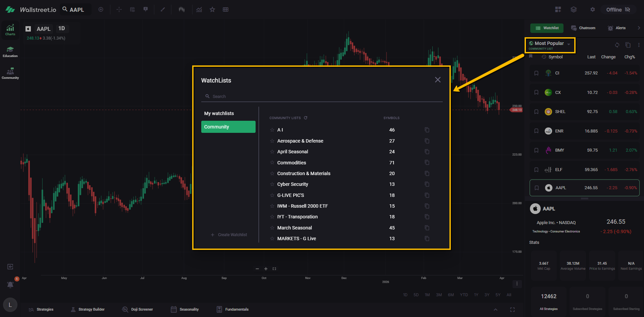Select the My watchlists tab
This screenshot has height=317, width=644.
click(219, 113)
